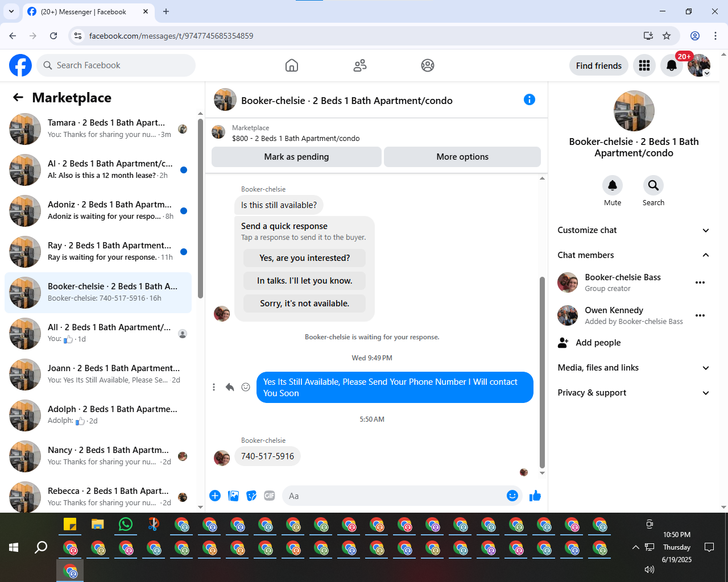Open the account profile picture menu
728x582 pixels.
pos(699,66)
